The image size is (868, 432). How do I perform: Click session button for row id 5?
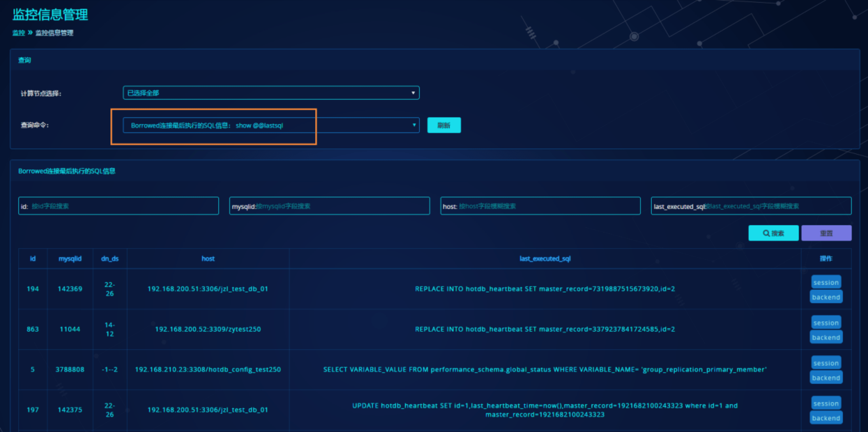pyautogui.click(x=826, y=363)
